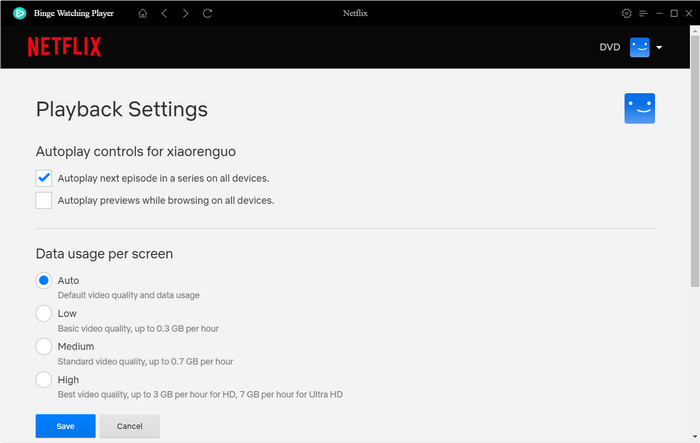Choose High data usage radio button

(44, 380)
